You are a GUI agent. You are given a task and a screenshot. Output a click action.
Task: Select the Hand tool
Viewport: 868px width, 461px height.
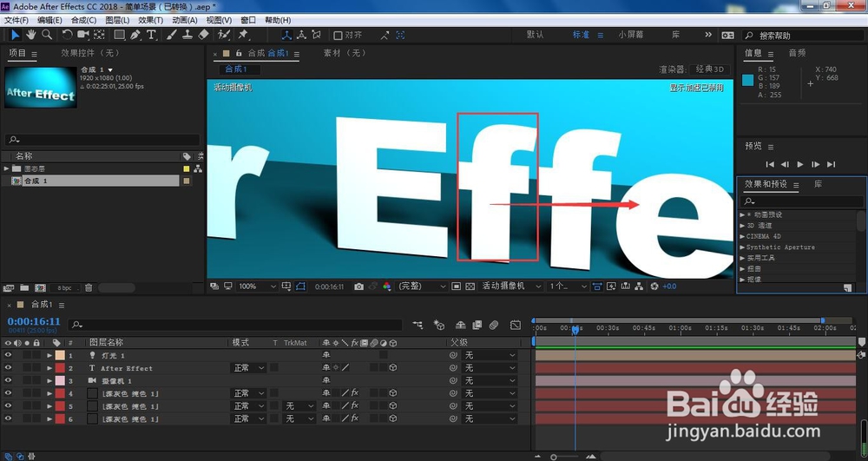(x=31, y=35)
